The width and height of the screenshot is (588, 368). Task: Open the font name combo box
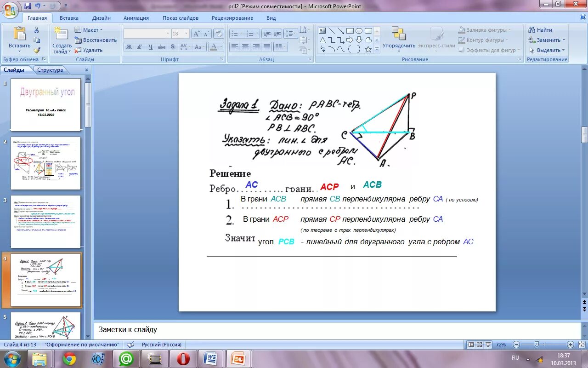coord(147,34)
